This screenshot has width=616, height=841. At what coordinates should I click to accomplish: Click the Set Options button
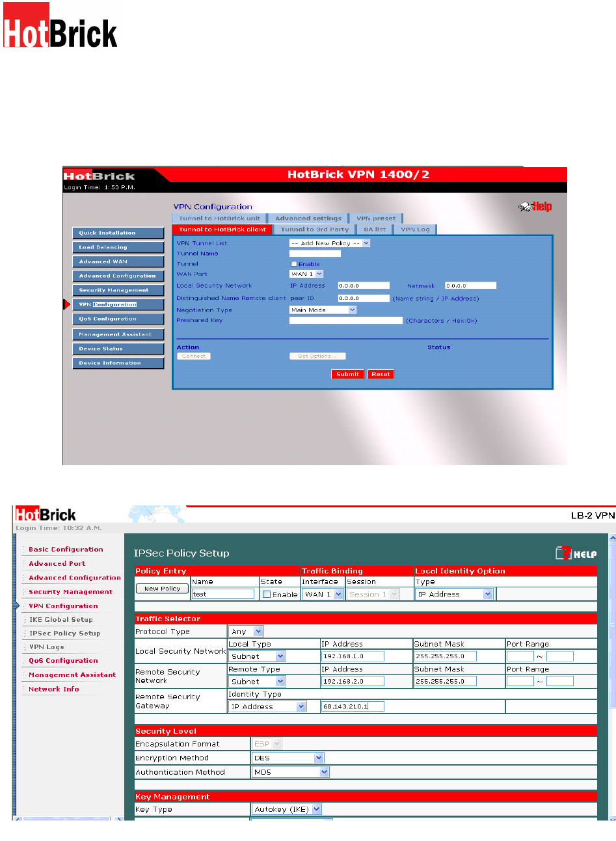tap(317, 356)
